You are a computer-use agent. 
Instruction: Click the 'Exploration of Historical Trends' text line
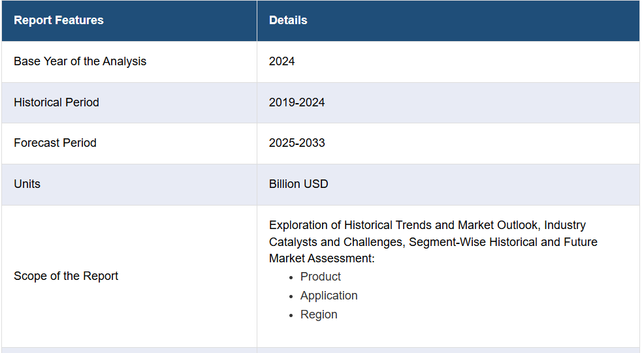point(427,225)
